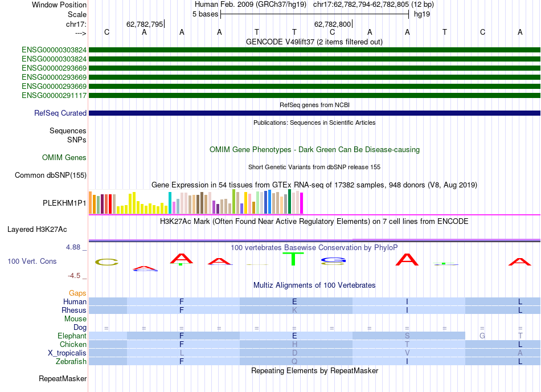
Task: Click the G residue in the Elephant row
Action: 482,336
